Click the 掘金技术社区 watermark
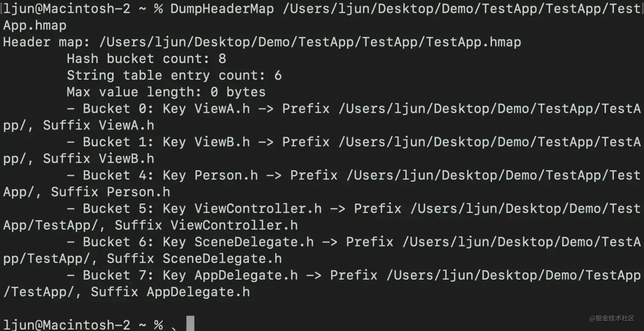 coord(611,318)
